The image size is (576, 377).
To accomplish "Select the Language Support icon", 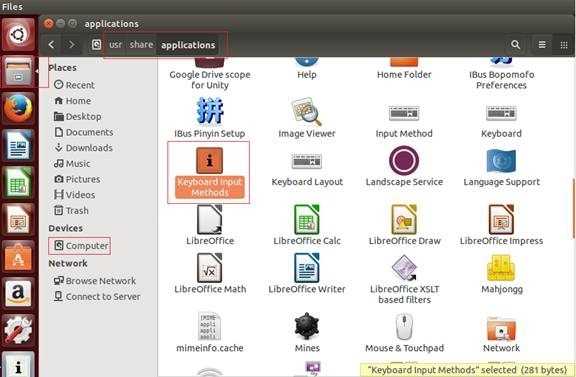I will [x=501, y=161].
